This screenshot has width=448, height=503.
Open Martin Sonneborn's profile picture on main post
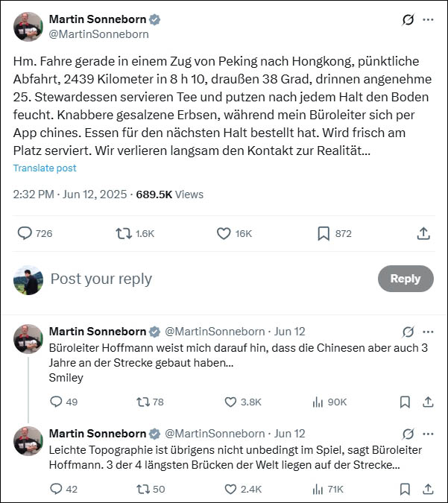pos(28,27)
